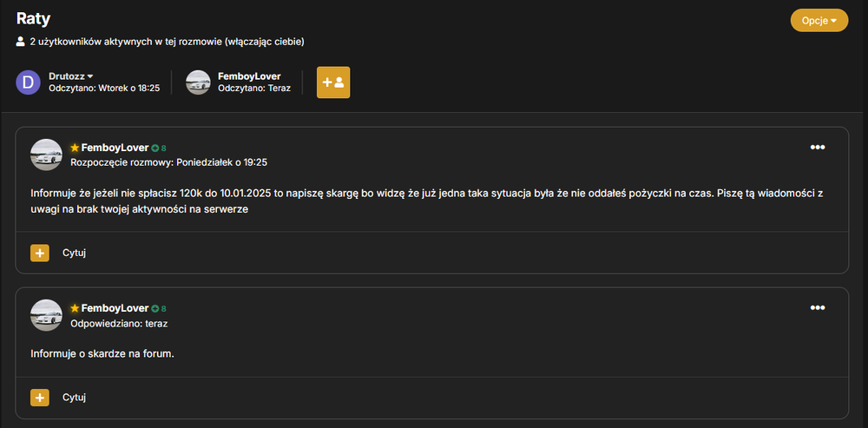
Task: Open Drutozz user dropdown arrow
Action: coord(90,76)
